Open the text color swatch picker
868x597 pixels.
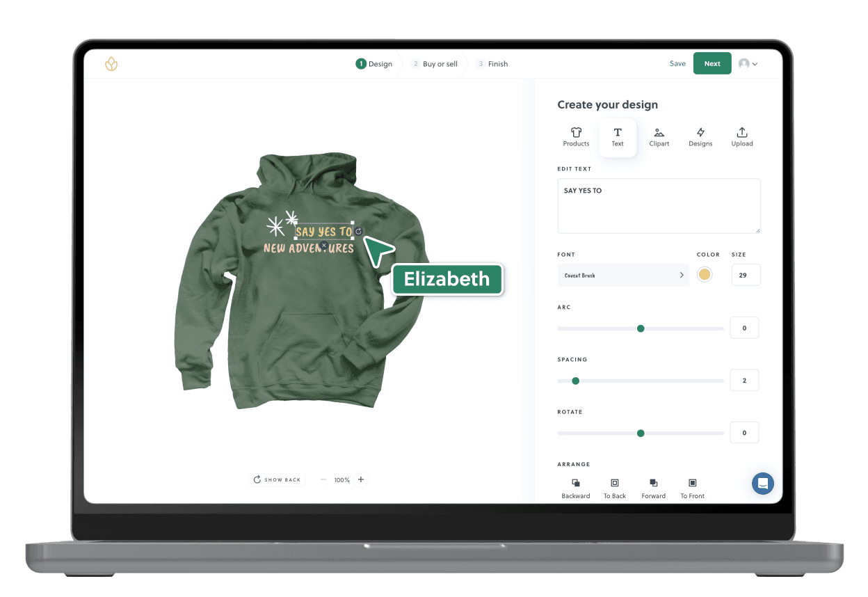(705, 275)
